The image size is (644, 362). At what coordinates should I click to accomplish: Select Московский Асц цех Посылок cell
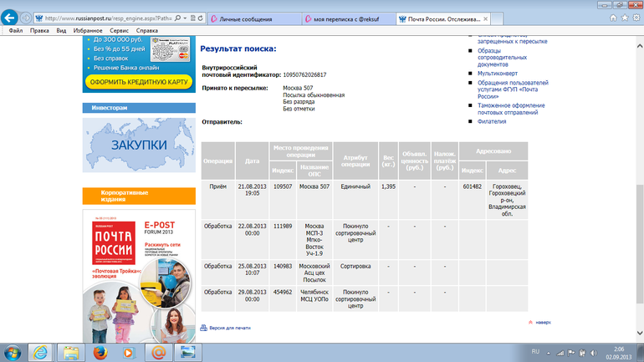[314, 273]
